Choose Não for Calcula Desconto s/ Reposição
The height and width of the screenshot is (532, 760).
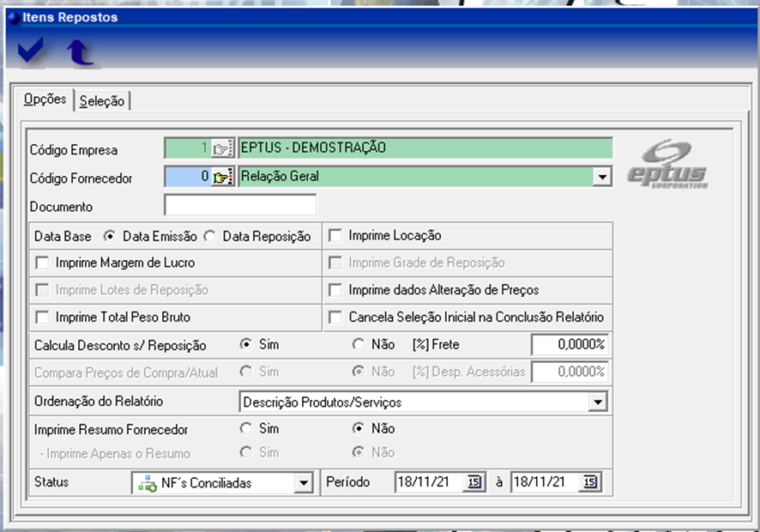[x=359, y=345]
